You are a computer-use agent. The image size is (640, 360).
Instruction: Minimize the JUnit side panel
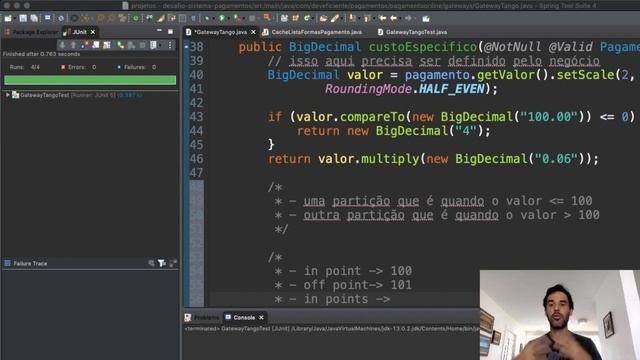pyautogui.click(x=159, y=31)
